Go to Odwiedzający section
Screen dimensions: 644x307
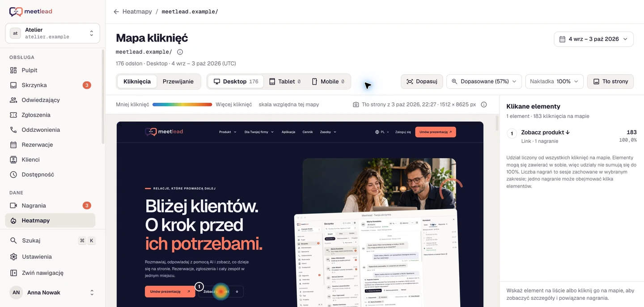50,100
